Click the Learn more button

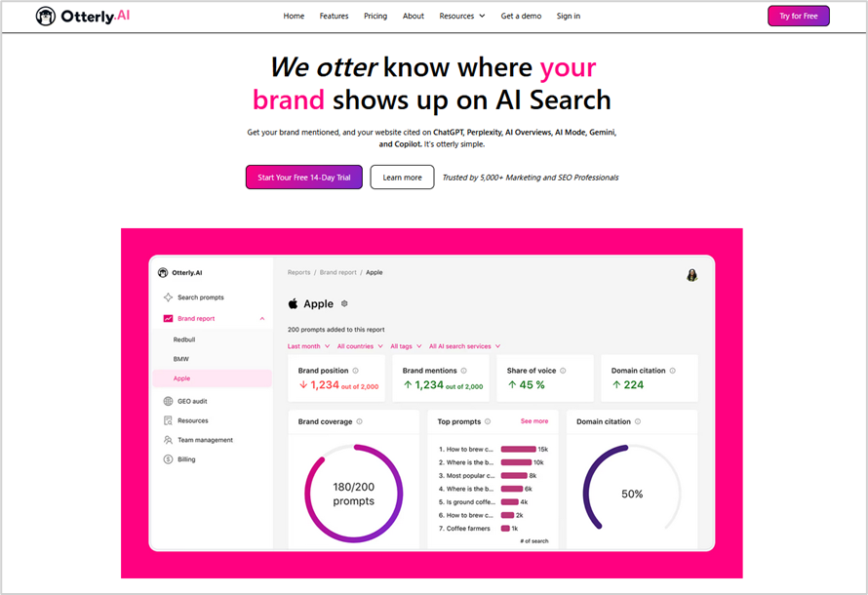(x=402, y=178)
